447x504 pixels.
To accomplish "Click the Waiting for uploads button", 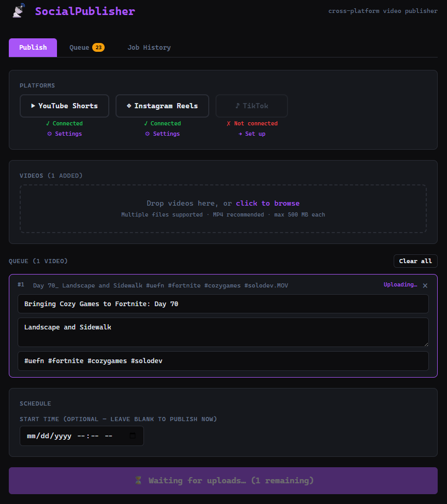I will (x=223, y=481).
